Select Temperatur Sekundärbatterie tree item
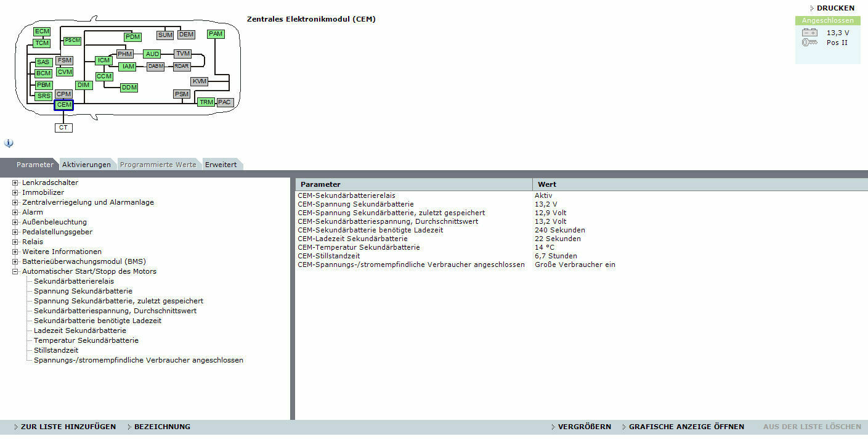 click(x=86, y=340)
